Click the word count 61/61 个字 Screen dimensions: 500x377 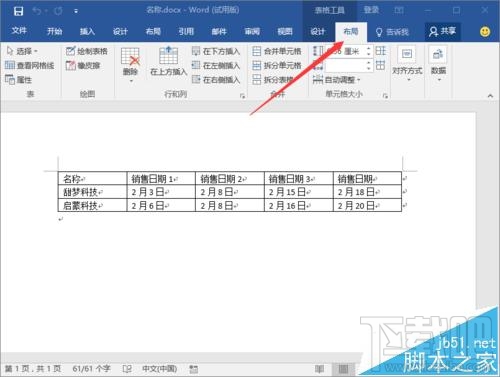91,368
